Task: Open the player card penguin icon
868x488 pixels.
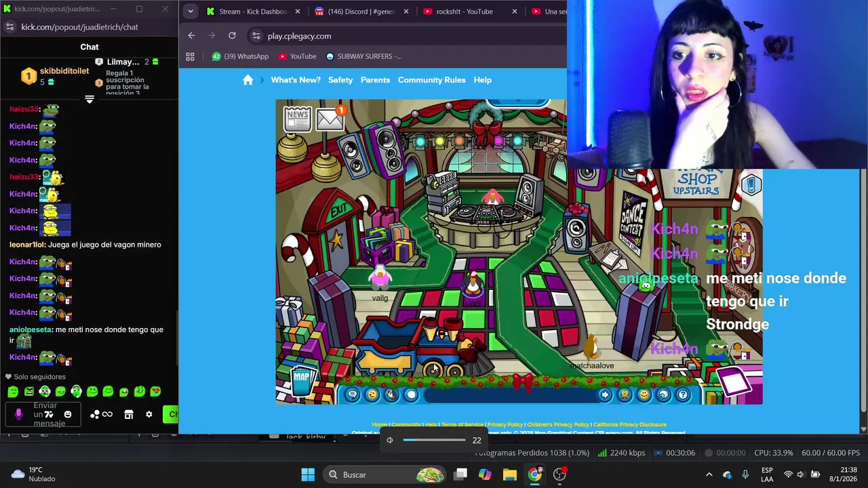Action: 624,394
